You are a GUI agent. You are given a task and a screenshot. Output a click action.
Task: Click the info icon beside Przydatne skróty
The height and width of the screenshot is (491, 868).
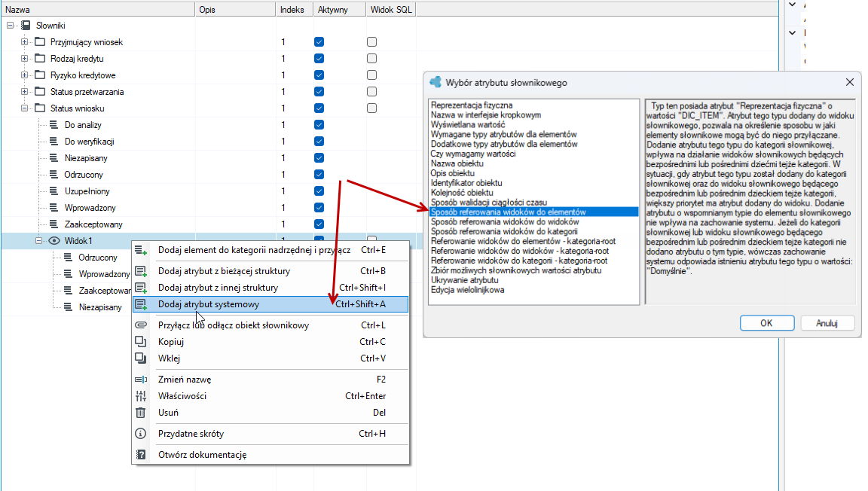pos(141,434)
